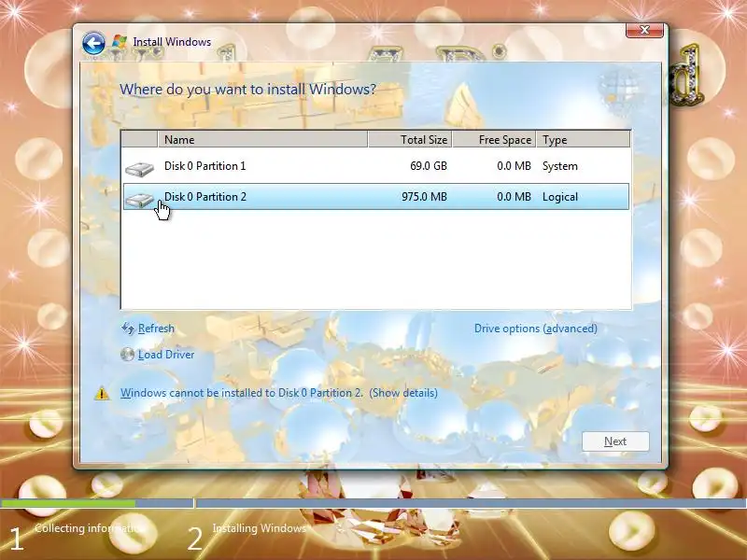Sort by the Type column header
The image size is (747, 560).
point(583,139)
